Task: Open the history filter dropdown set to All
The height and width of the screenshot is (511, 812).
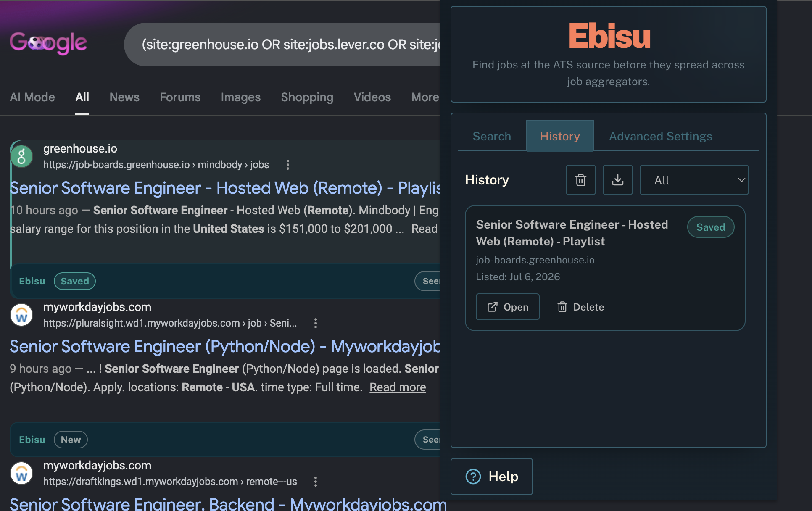Action: coord(694,180)
